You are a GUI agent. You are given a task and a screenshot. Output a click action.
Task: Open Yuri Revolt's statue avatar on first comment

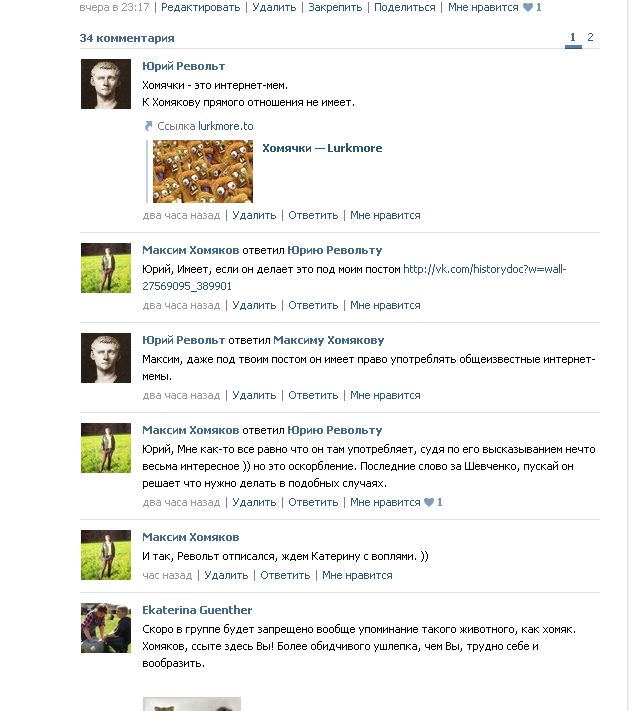106,84
